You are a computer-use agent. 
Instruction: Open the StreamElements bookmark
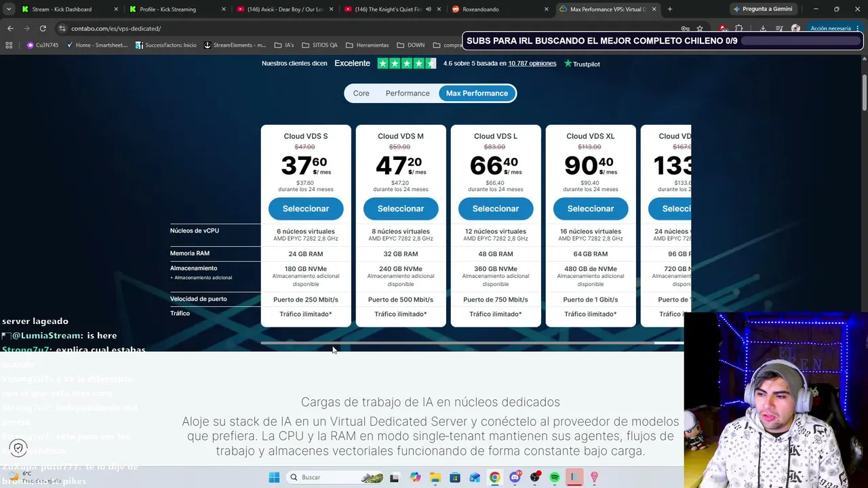(x=234, y=45)
